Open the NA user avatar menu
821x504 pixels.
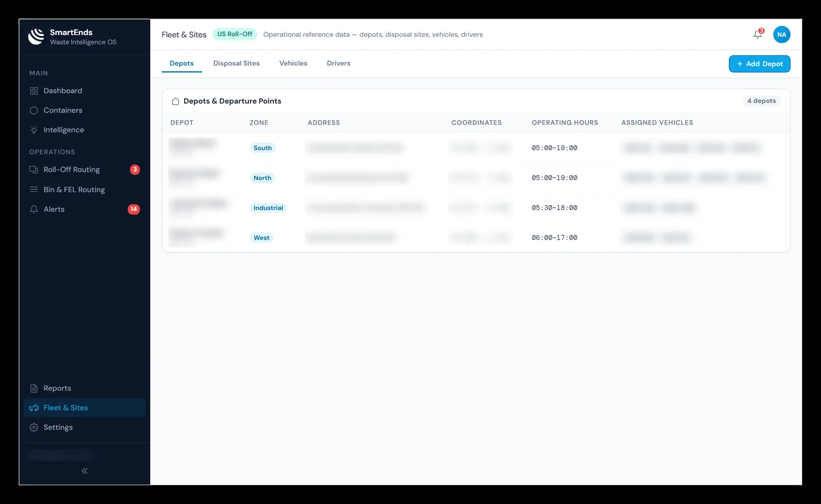click(781, 34)
